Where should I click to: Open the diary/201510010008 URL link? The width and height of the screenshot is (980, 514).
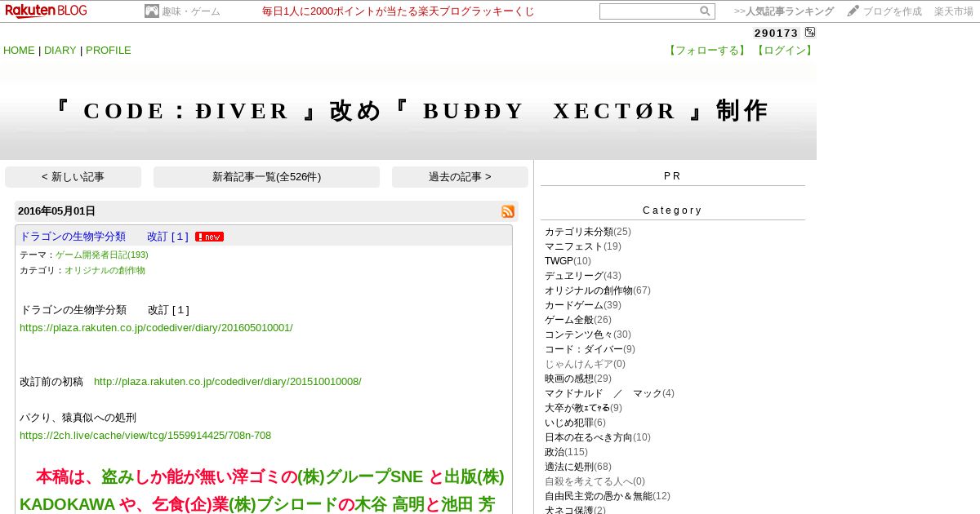227,382
